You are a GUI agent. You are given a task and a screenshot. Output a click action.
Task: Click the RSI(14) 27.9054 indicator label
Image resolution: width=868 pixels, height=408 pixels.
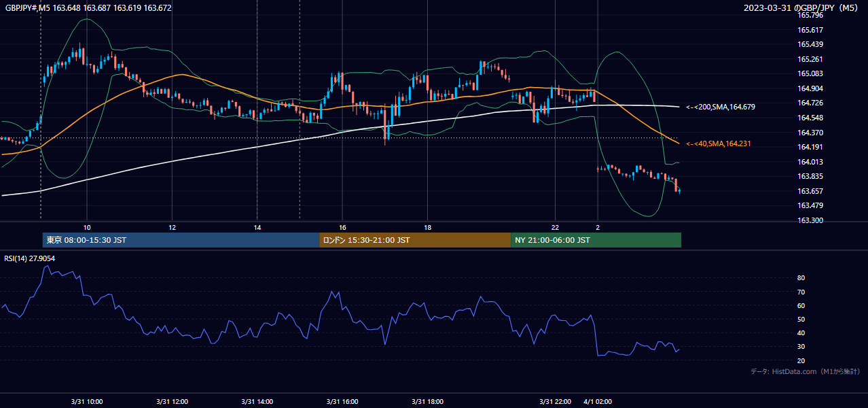coord(30,258)
